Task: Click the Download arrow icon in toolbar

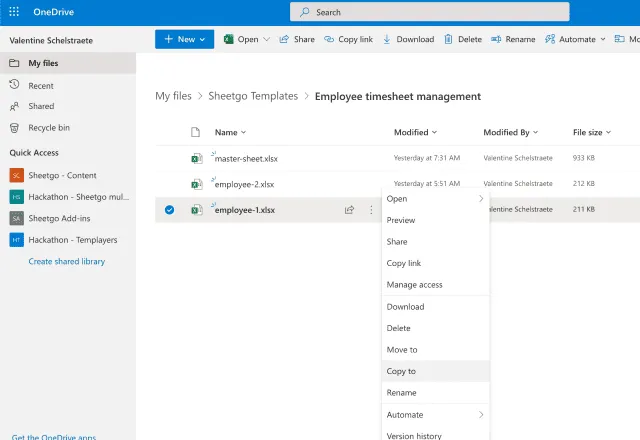Action: 387,39
